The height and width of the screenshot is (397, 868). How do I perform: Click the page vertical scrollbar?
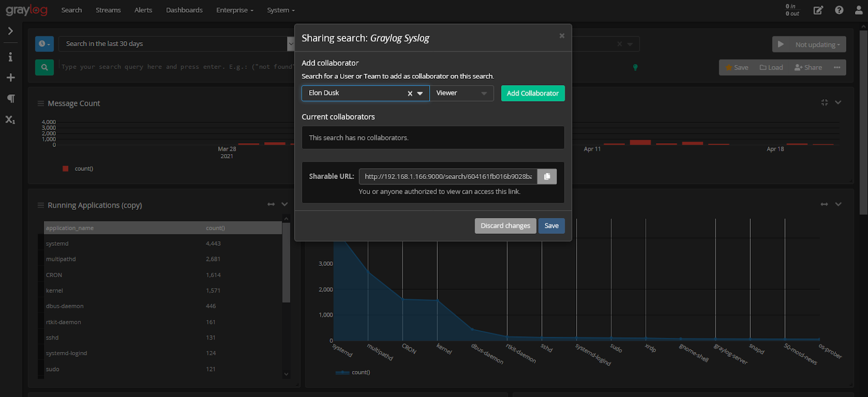[x=864, y=122]
